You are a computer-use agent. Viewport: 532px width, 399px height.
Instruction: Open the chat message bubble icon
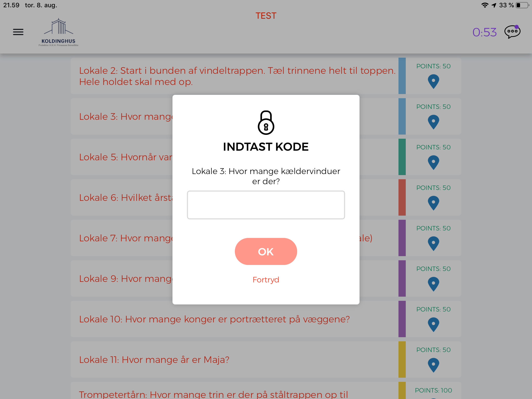(x=512, y=32)
